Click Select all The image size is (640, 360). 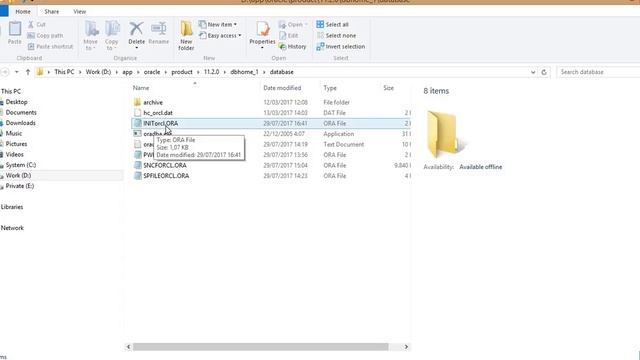pyautogui.click(x=333, y=24)
